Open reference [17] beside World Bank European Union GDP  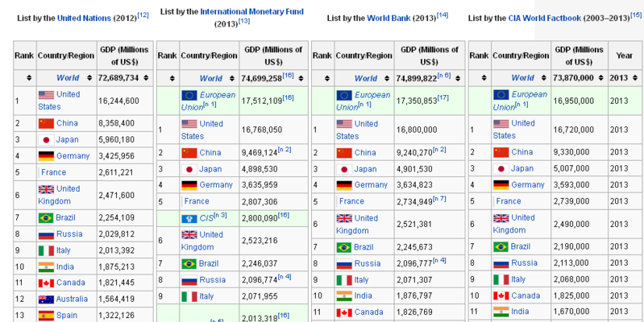(x=442, y=97)
